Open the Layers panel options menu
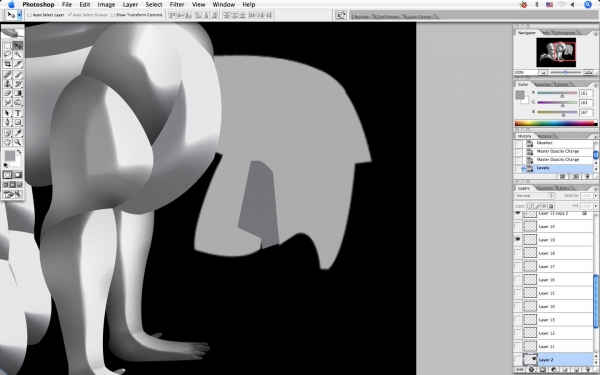 (x=595, y=188)
